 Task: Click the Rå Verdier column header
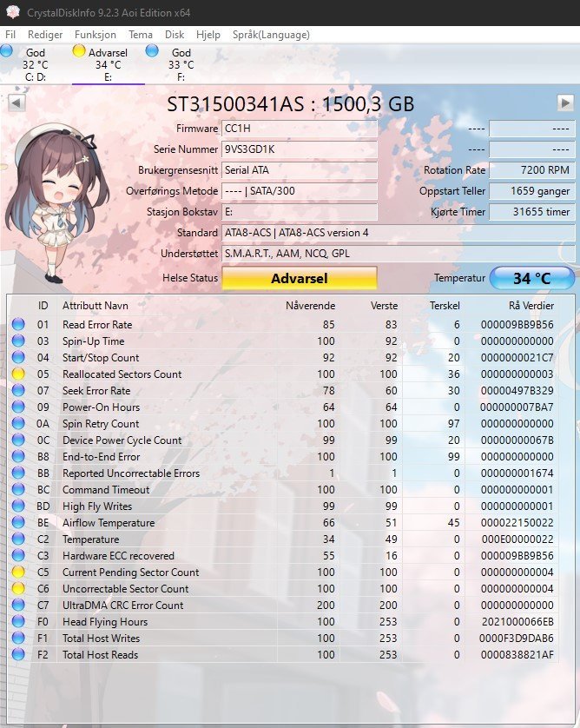point(531,306)
